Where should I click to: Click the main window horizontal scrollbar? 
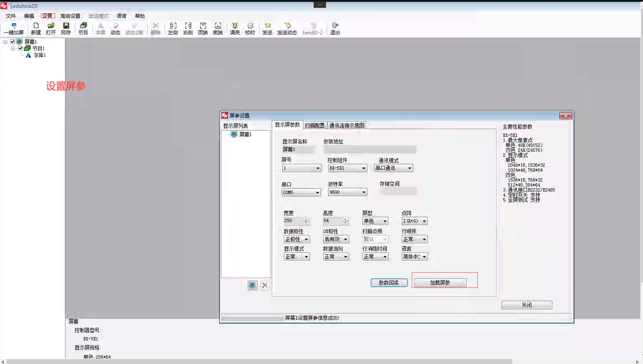pos(259,362)
